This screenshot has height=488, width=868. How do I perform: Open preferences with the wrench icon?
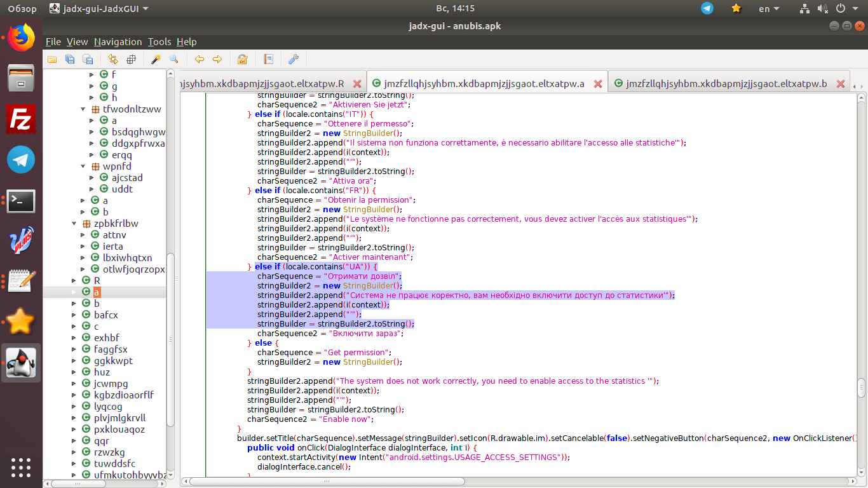point(293,59)
